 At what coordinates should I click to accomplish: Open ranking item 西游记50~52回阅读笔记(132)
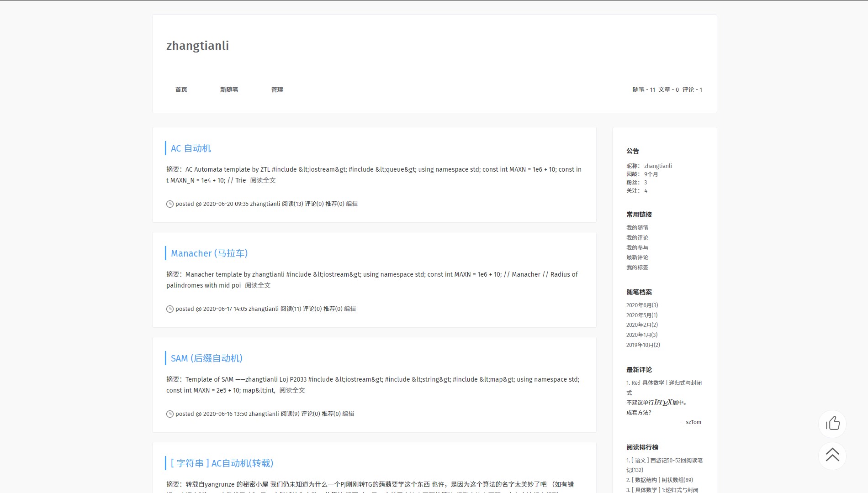[665, 465]
